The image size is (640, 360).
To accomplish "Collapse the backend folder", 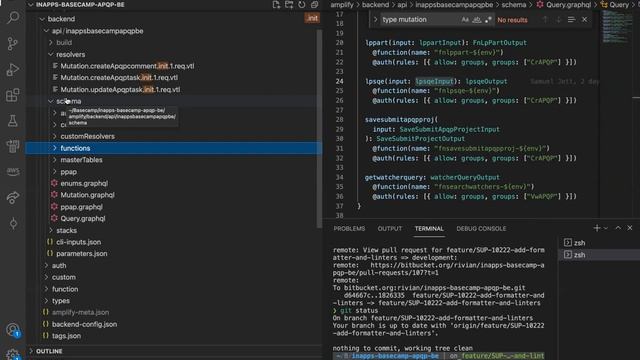I will [174, 19].
